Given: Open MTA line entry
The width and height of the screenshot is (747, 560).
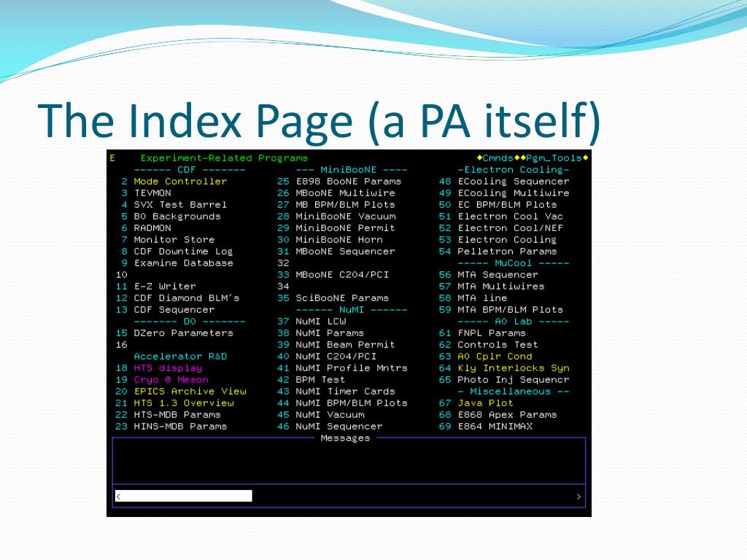Looking at the screenshot, I should click(x=482, y=297).
